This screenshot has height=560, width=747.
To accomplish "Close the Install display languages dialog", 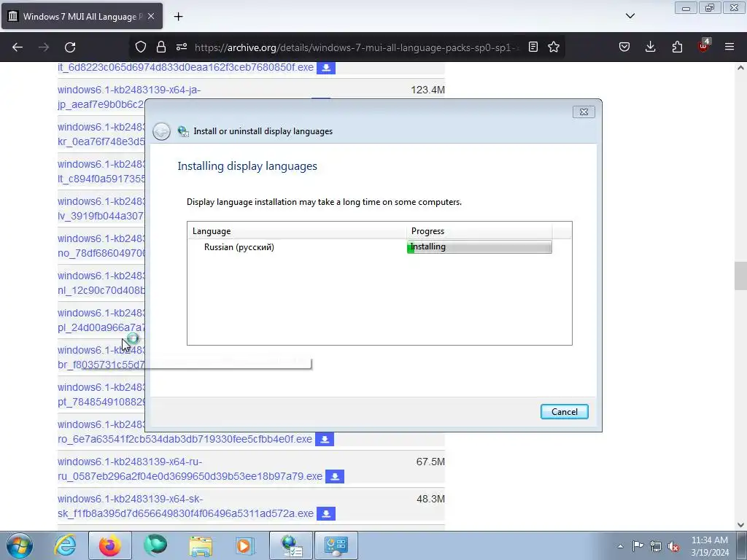I will [584, 112].
